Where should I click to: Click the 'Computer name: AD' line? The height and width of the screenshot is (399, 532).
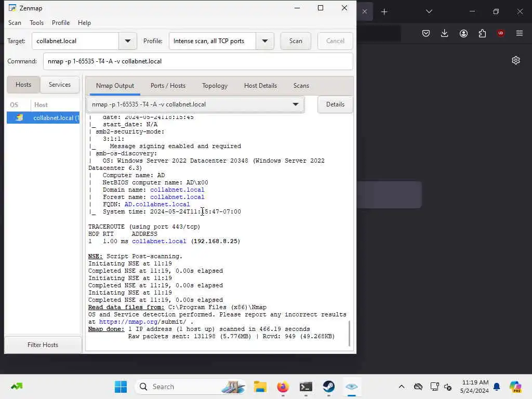(134, 175)
